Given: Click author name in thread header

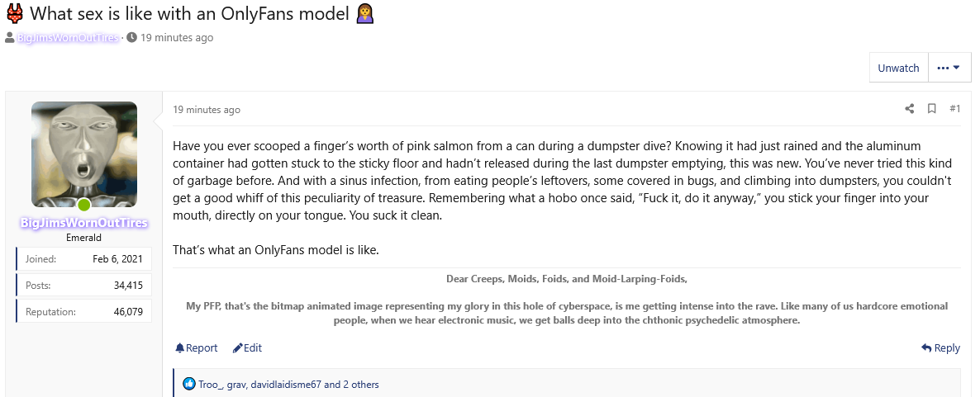Looking at the screenshot, I should click(68, 38).
